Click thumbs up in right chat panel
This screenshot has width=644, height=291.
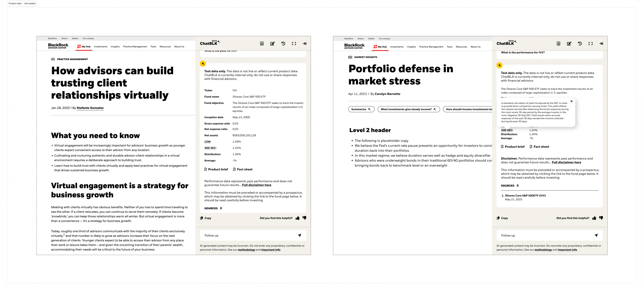(x=594, y=218)
